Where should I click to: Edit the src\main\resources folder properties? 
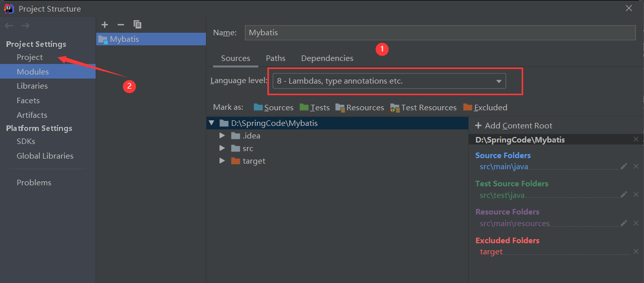pos(624,223)
